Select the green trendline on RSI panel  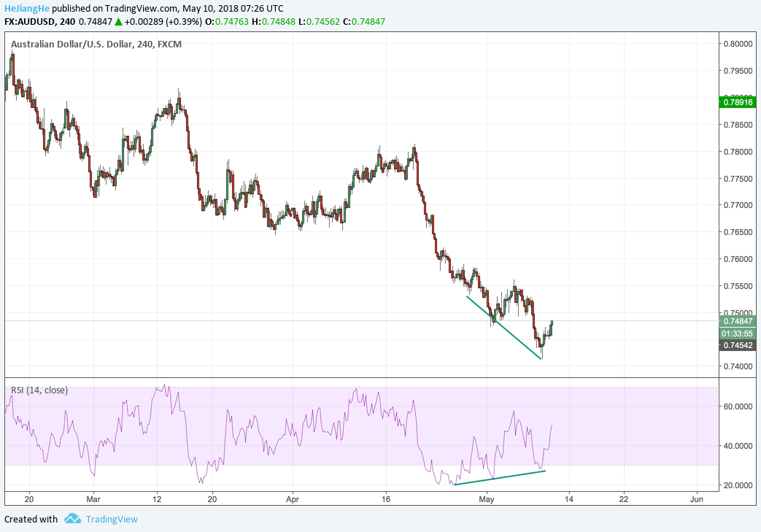500,478
